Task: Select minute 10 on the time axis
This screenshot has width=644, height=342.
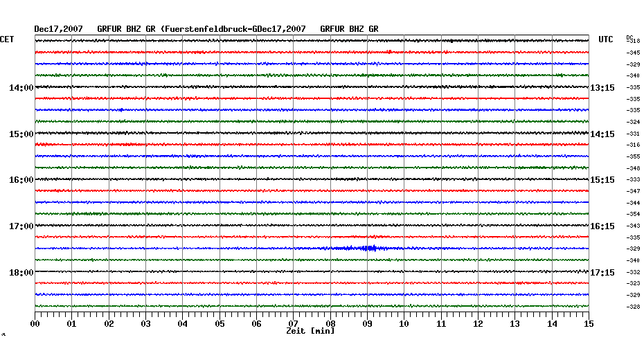Action: click(x=404, y=323)
